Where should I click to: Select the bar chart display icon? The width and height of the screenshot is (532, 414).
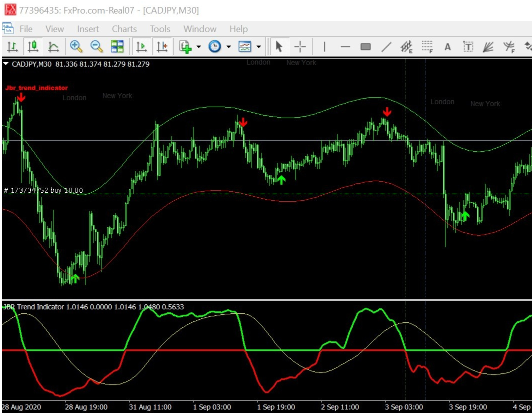[13, 47]
